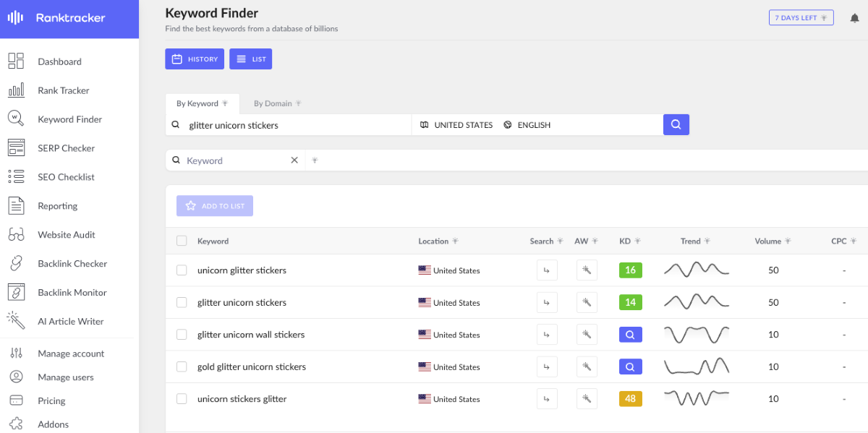This screenshot has width=868, height=433.
Task: Focus the Keyword filter input
Action: click(237, 160)
